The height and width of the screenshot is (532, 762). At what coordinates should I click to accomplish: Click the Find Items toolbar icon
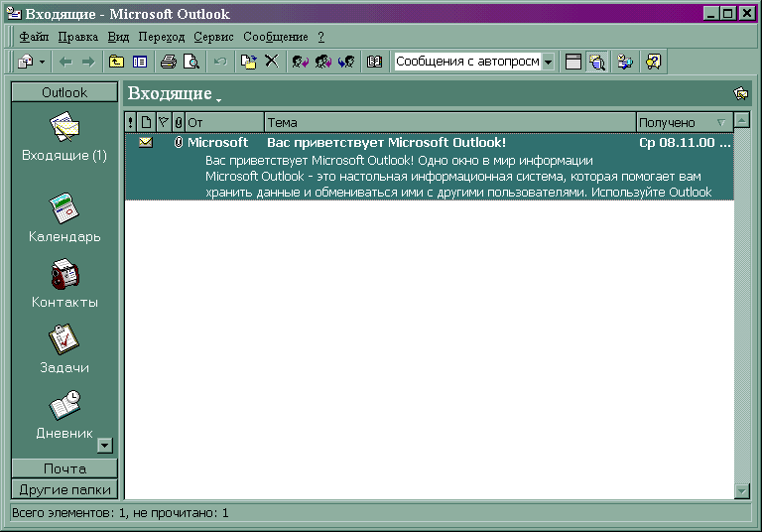coord(625,62)
